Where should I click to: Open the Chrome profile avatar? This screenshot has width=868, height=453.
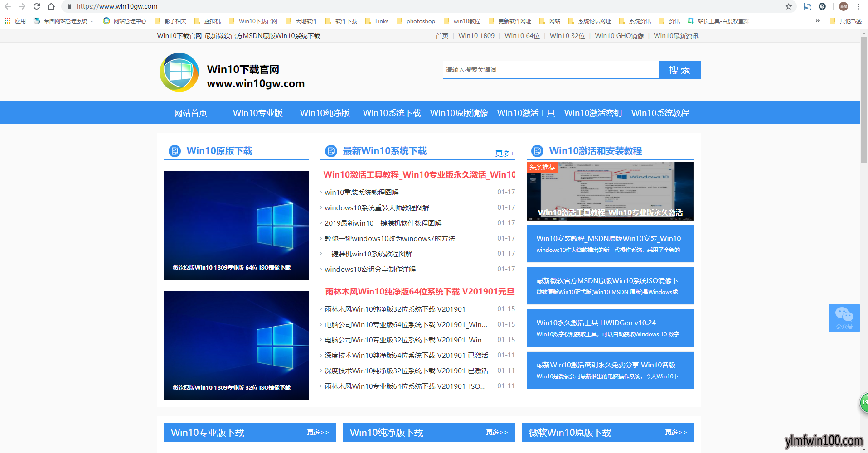point(844,6)
